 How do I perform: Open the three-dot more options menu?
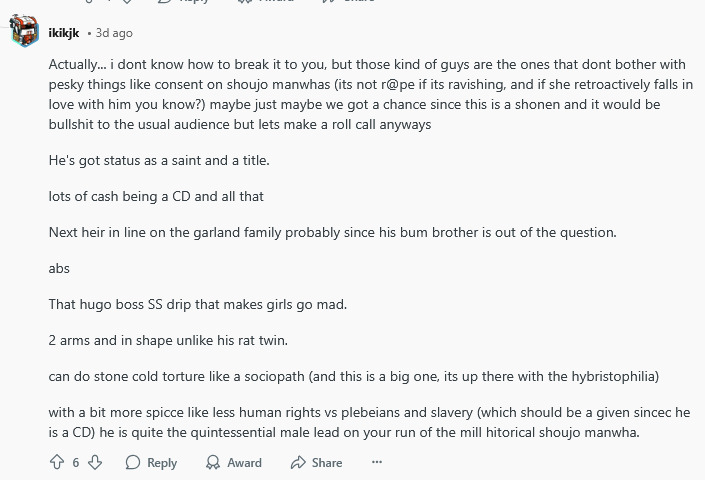click(377, 462)
